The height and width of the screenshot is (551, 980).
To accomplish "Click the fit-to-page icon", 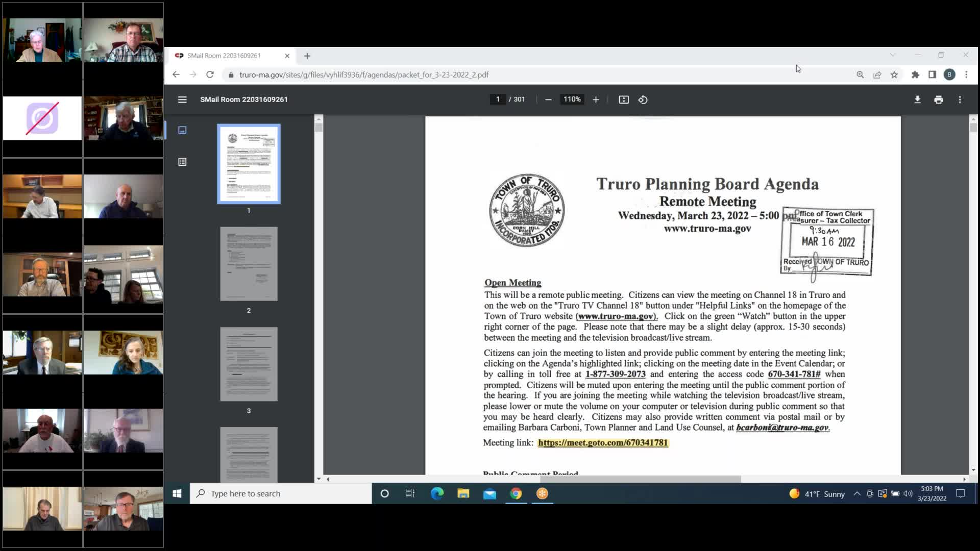I will click(x=624, y=99).
